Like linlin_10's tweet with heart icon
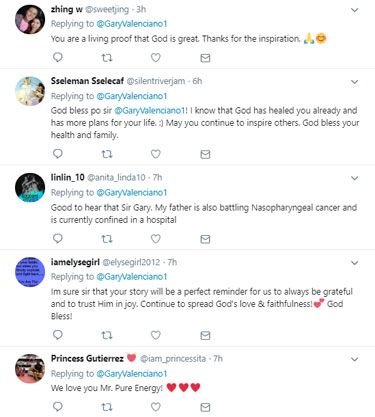 click(x=156, y=239)
